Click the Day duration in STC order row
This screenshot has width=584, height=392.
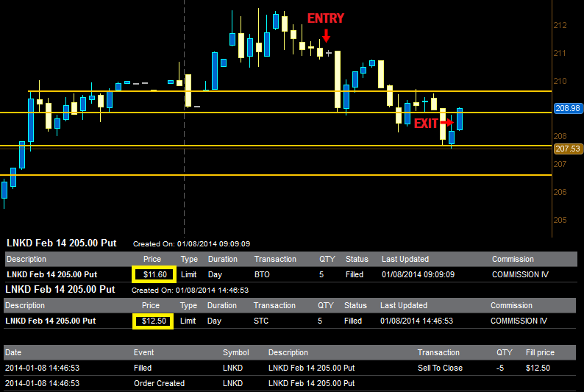[214, 321]
